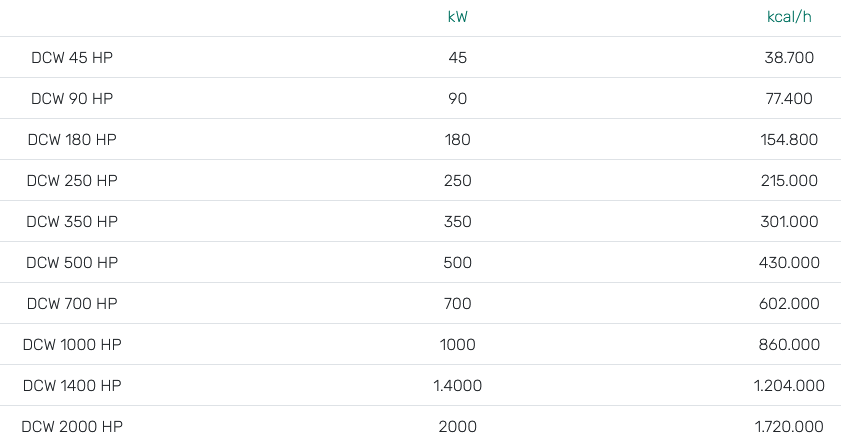Select the DCW 1400 HP row label
The image size is (841, 442).
point(72,386)
